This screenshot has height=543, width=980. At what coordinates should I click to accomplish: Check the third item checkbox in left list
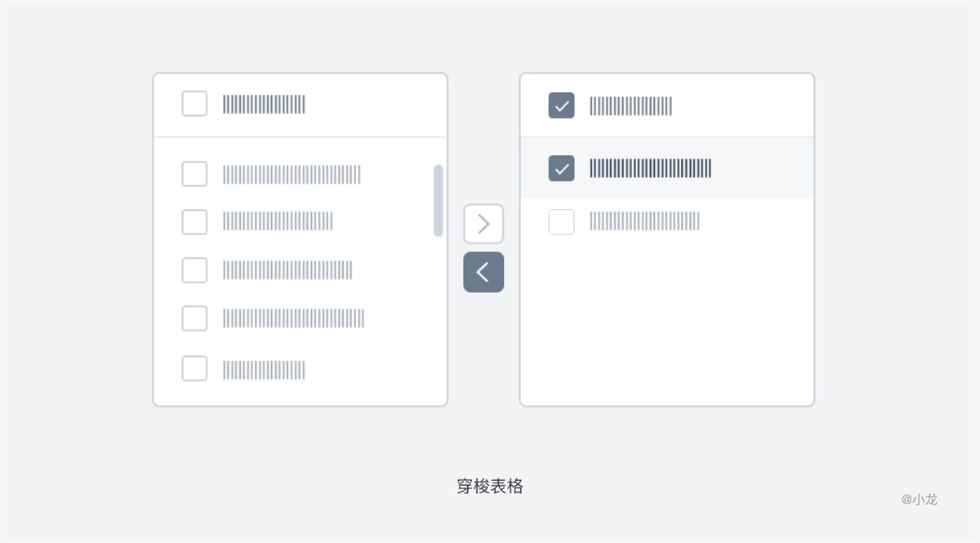[194, 269]
